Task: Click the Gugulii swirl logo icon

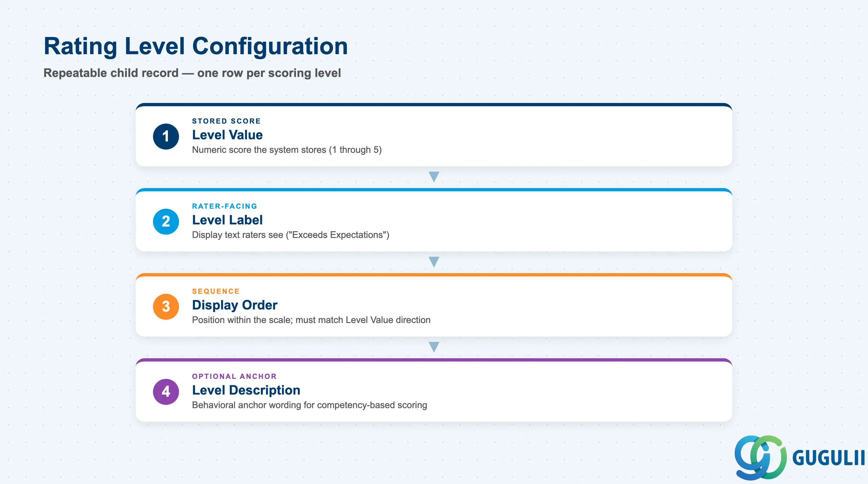Action: tap(761, 457)
